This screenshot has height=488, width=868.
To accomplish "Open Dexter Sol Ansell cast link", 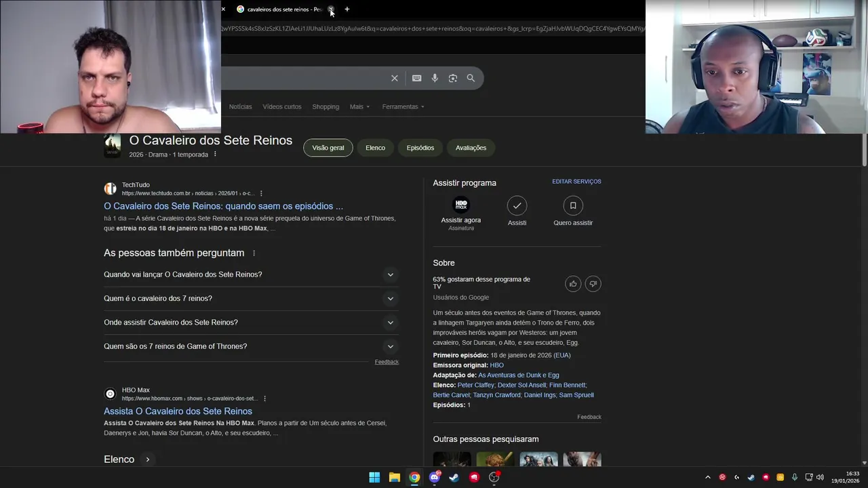I will click(x=521, y=385).
